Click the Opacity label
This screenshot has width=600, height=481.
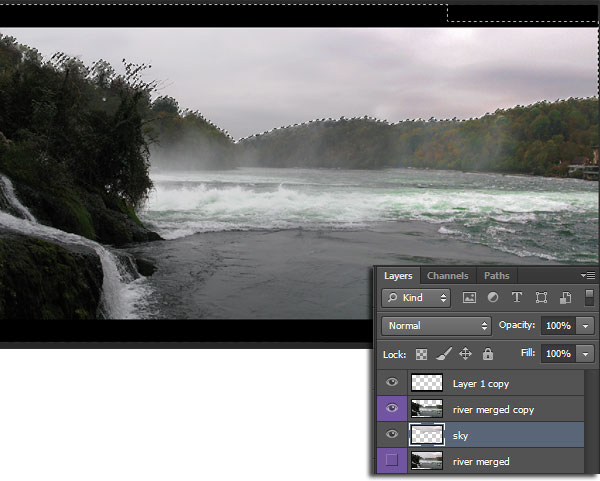point(517,325)
